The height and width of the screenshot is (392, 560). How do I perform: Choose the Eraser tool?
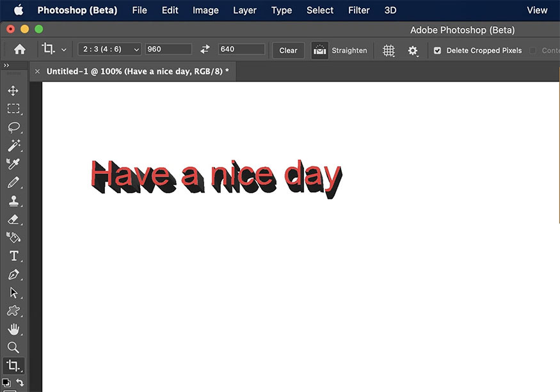(13, 219)
